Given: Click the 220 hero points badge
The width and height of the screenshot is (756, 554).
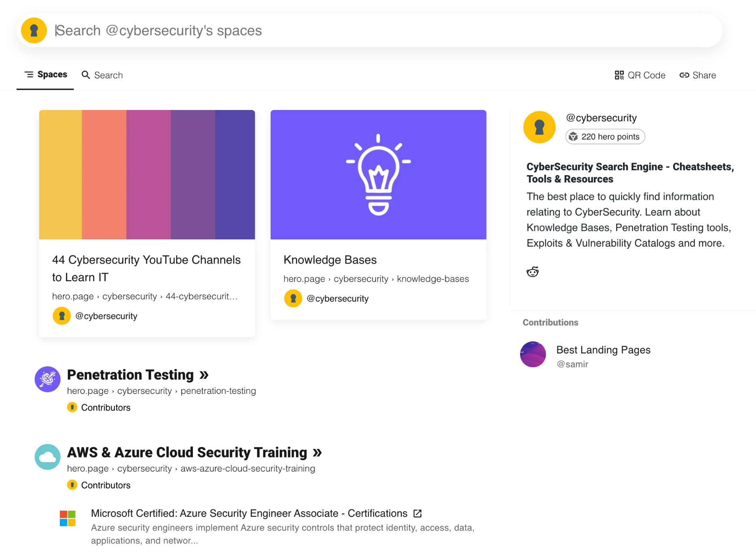Looking at the screenshot, I should tap(604, 137).
